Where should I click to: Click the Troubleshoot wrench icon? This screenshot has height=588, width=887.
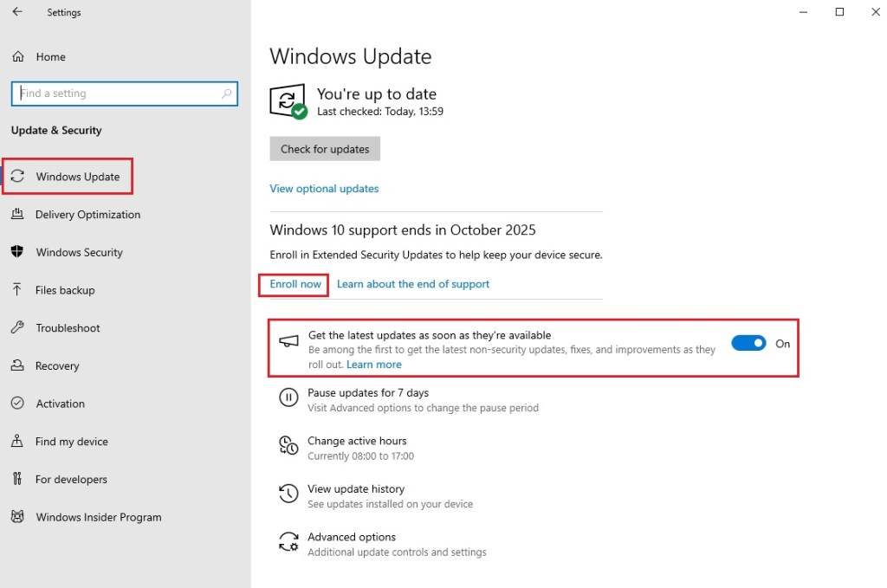[17, 328]
